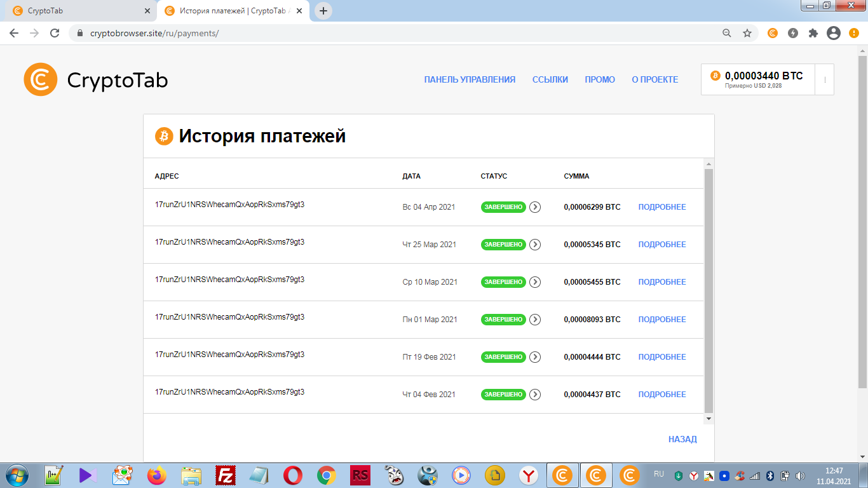The image size is (868, 488).
Task: Click ПОДРОБНЕЕ for 0,00006299 BTC payment
Action: [x=662, y=207]
